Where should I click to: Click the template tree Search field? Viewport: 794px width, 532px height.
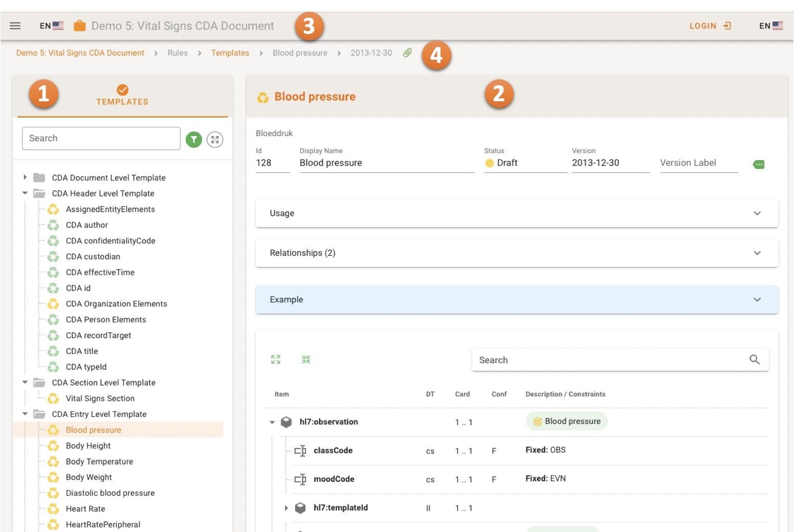pyautogui.click(x=101, y=139)
